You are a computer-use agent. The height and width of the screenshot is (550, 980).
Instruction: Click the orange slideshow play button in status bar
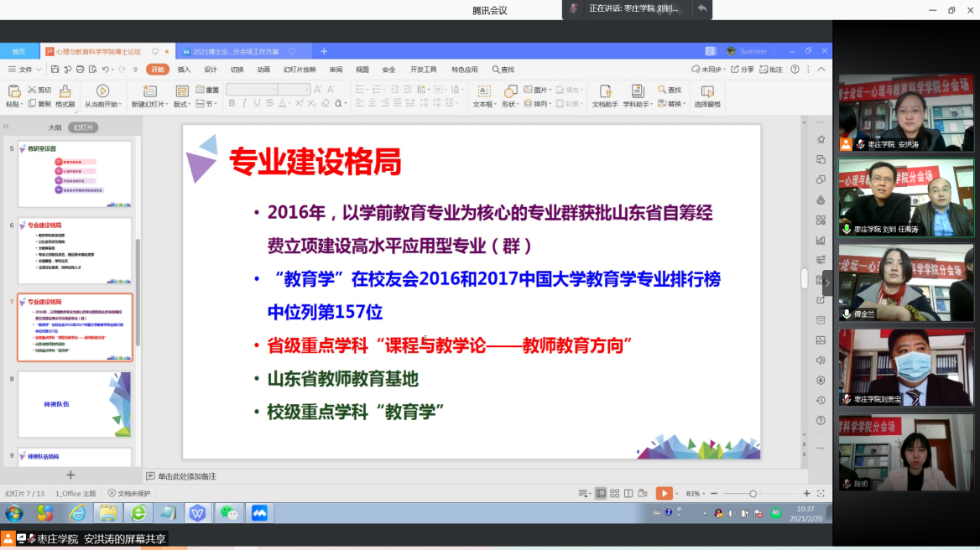pos(664,494)
